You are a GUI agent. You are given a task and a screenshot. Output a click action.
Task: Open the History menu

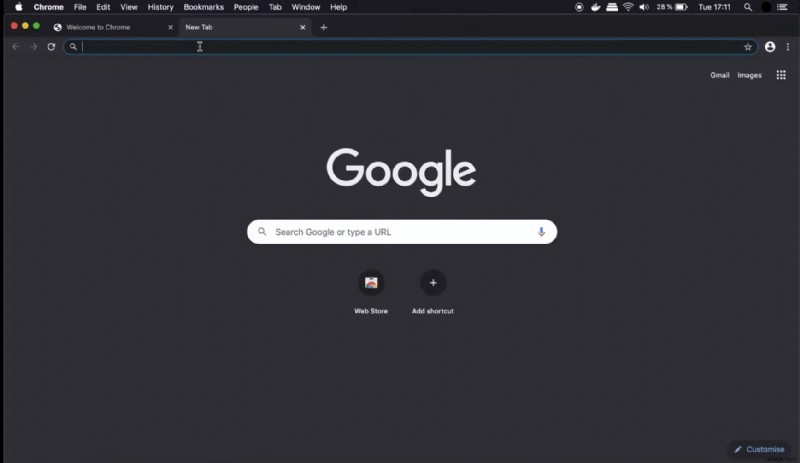click(x=160, y=7)
